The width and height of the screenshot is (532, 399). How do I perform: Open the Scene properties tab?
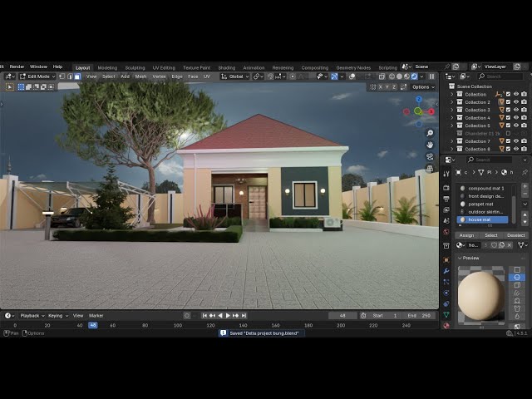point(446,221)
